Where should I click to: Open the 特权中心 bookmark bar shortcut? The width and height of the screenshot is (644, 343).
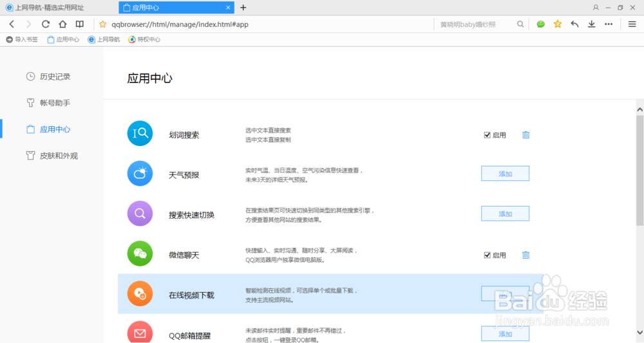pos(144,39)
